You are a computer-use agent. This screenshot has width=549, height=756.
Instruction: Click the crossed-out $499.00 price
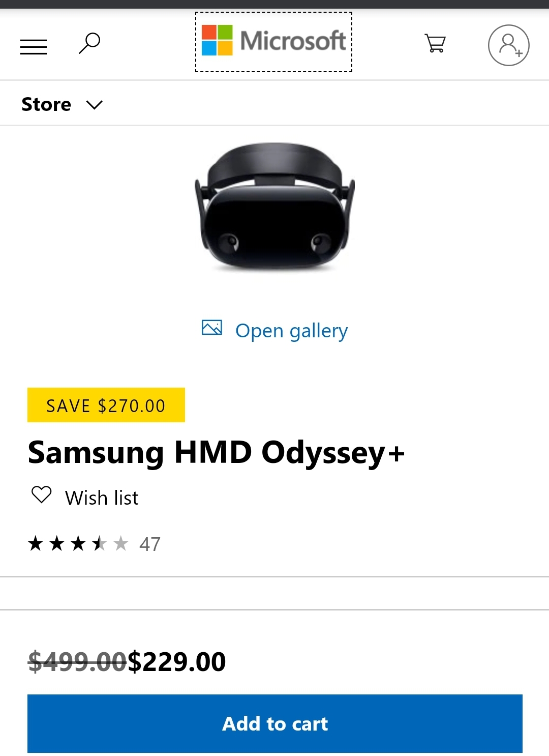(x=77, y=662)
